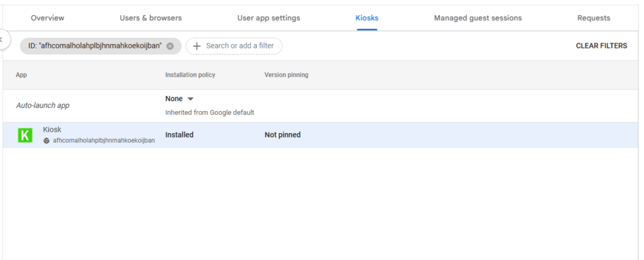The width and height of the screenshot is (644, 260).
Task: Open the Not pinned version pinning setting
Action: tap(282, 134)
